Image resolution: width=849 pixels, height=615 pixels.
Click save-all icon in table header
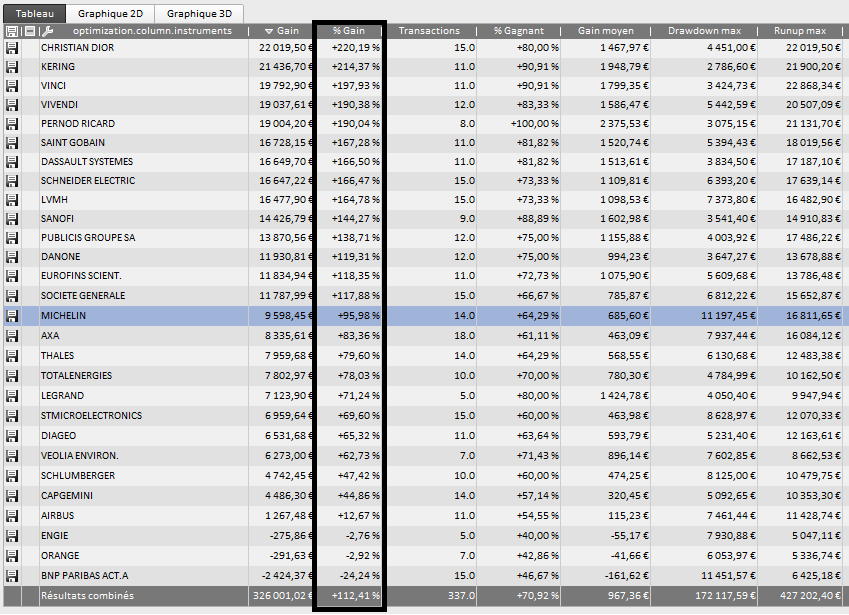click(11, 31)
